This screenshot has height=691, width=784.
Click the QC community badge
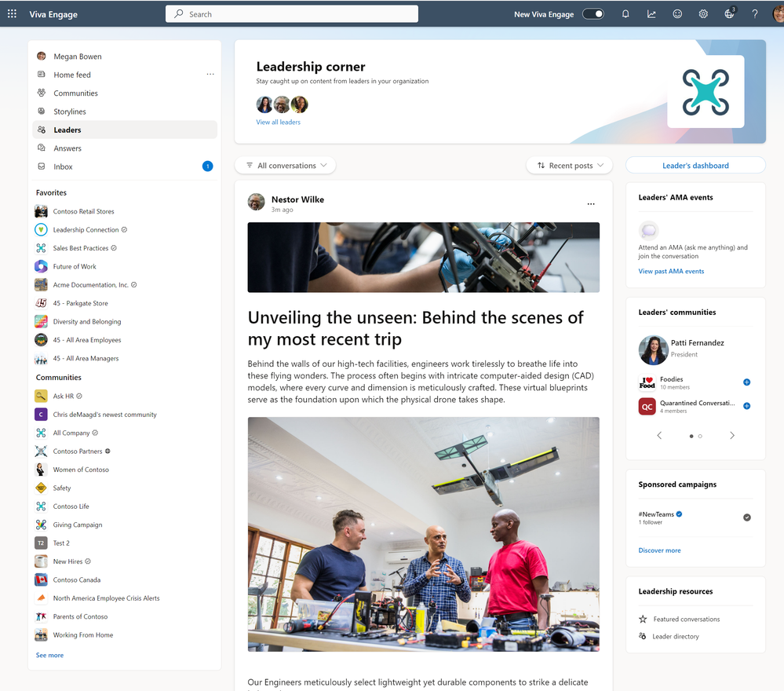click(647, 406)
